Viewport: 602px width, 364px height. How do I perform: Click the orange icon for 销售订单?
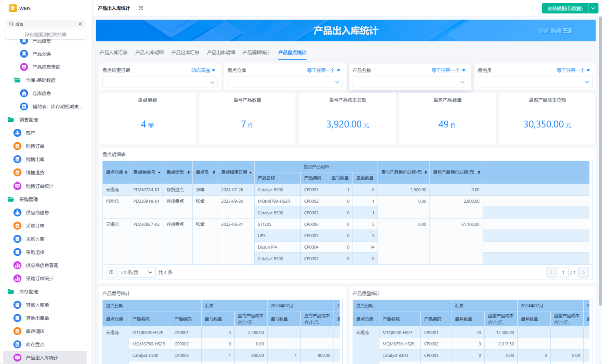[x=17, y=146]
